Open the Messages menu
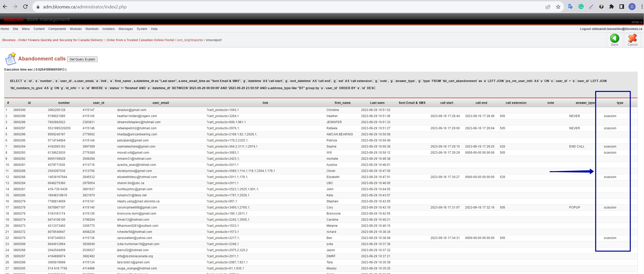This screenshot has width=644, height=274. (126, 29)
